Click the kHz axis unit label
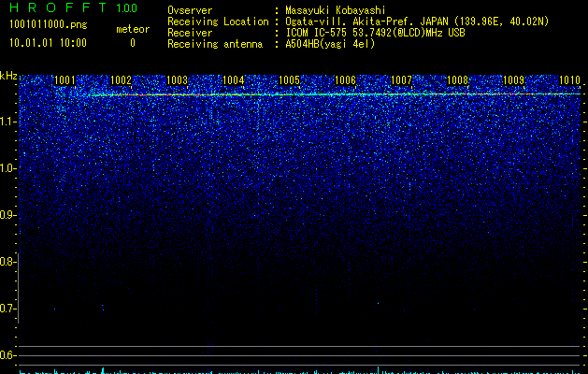Viewport: 588px width, 374px height. pyautogui.click(x=8, y=76)
